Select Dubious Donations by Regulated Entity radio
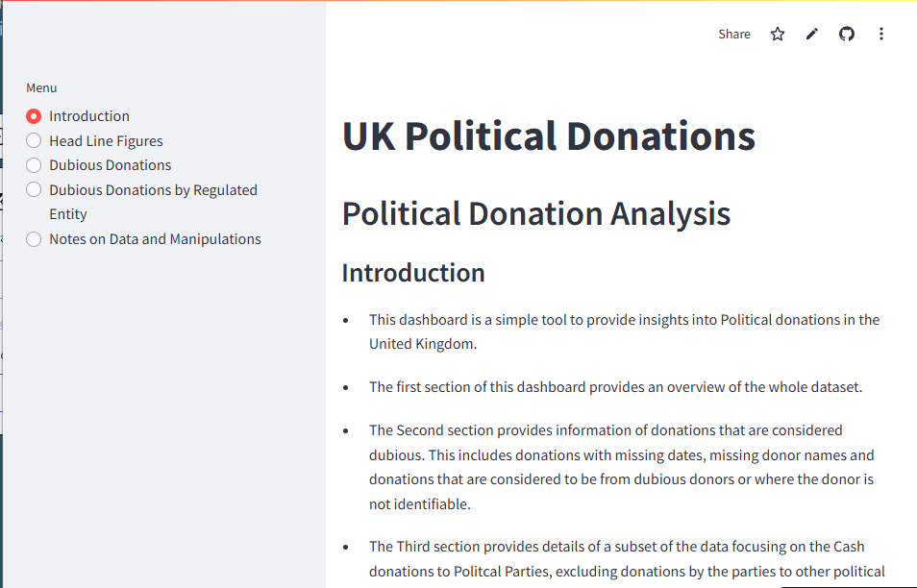Image resolution: width=917 pixels, height=588 pixels. 34,190
